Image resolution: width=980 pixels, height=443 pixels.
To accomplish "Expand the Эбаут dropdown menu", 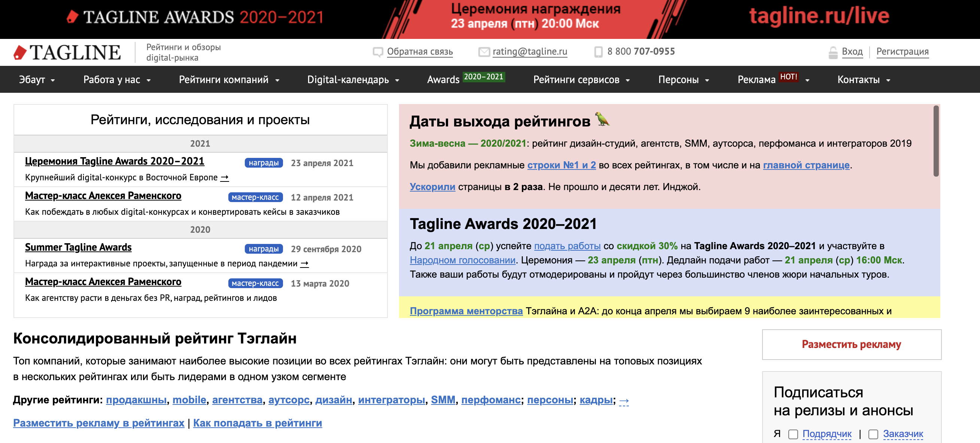I will click(37, 79).
